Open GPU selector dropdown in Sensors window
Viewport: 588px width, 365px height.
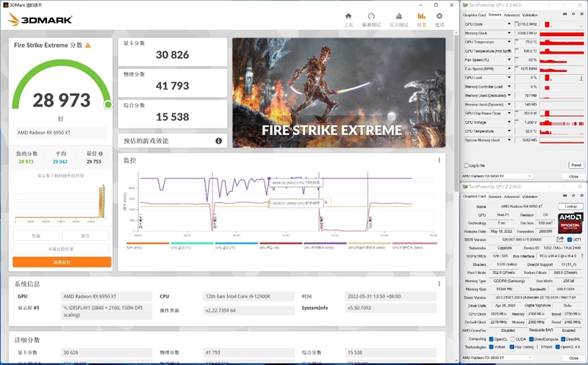[x=497, y=176]
